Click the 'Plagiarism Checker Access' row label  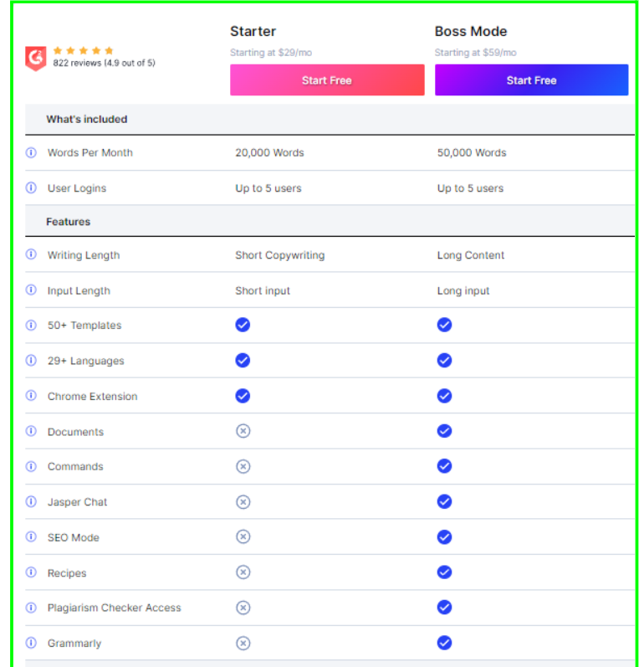(x=115, y=608)
